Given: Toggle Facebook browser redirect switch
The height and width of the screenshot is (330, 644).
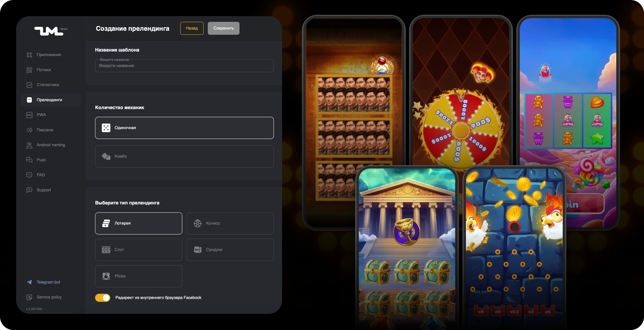Looking at the screenshot, I should tap(103, 298).
